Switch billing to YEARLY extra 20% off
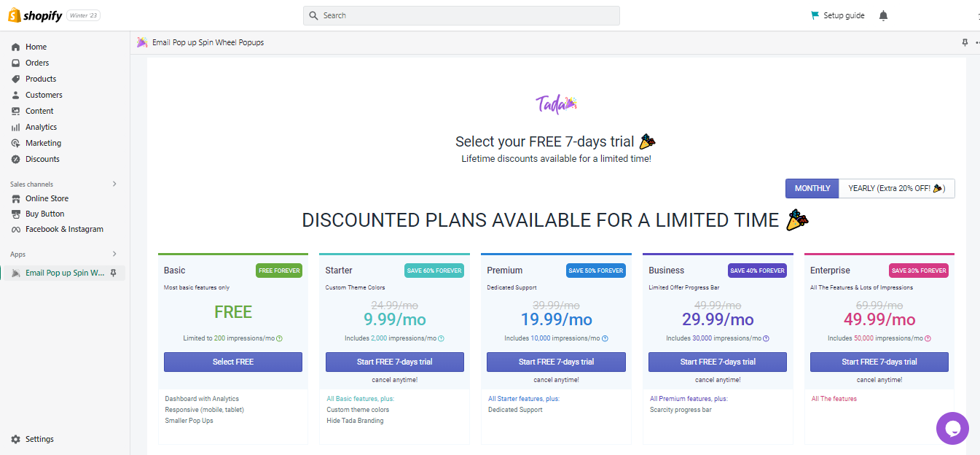The width and height of the screenshot is (980, 455). tap(897, 188)
